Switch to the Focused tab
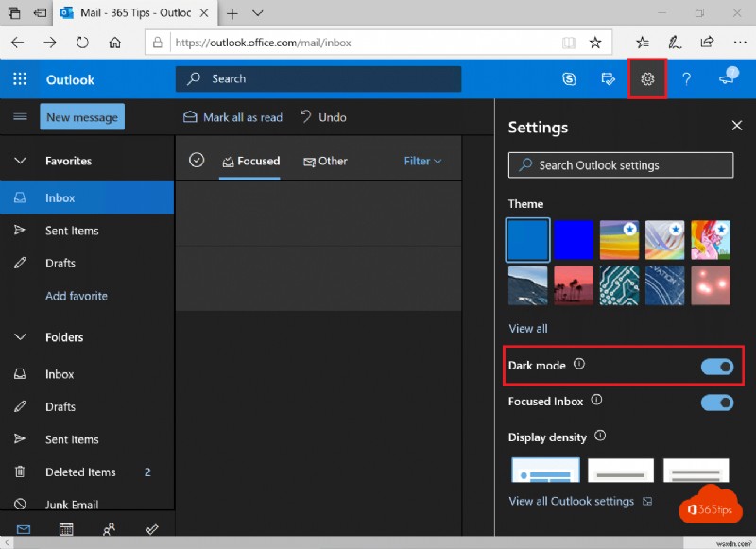756x549 pixels. tap(250, 161)
